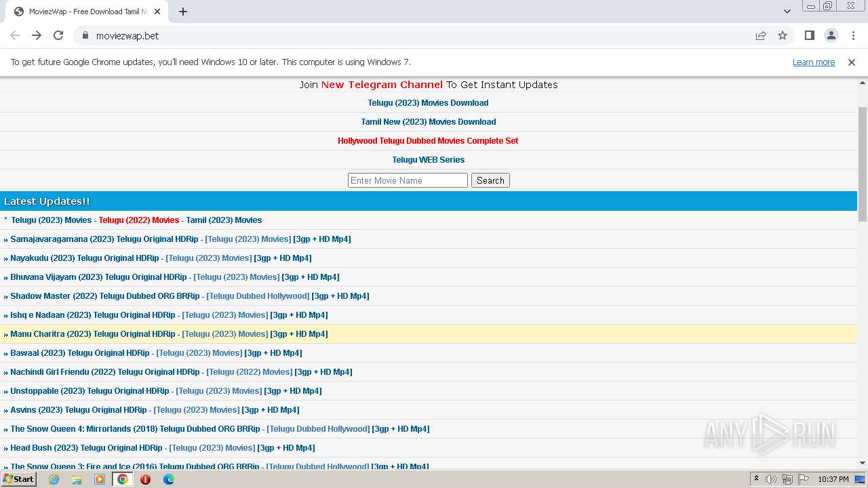Open the volume speaker tray icon
Screen dimensions: 868x488
point(771,479)
